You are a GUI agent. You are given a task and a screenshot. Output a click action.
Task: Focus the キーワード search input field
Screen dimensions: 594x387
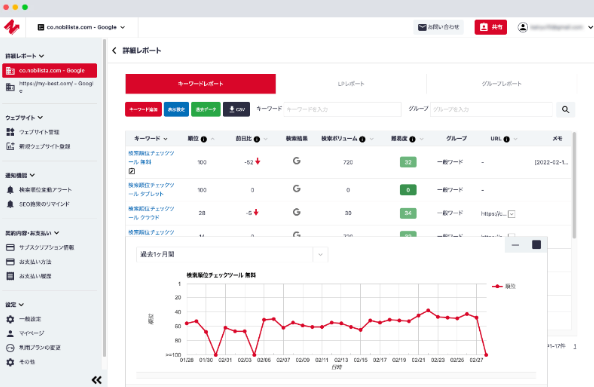point(342,109)
